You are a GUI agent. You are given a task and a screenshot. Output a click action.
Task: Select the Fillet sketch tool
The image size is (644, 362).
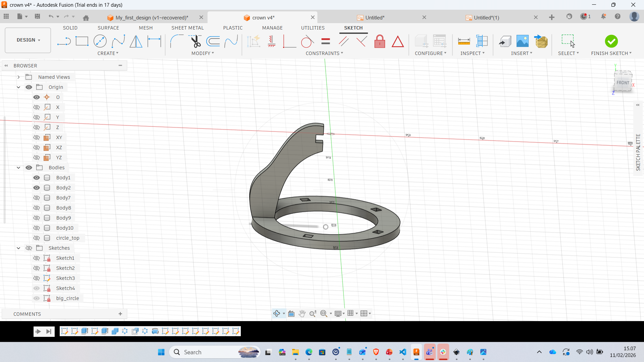coord(176,42)
